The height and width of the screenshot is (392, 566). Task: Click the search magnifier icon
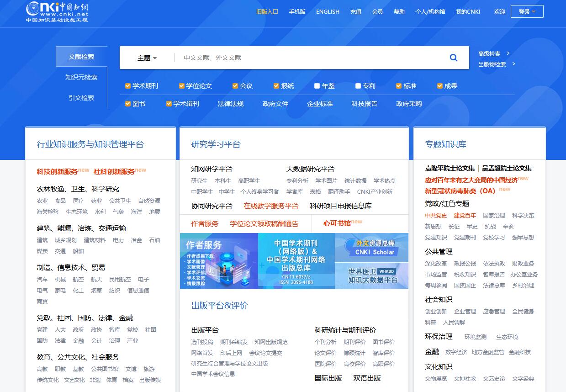[x=453, y=57]
